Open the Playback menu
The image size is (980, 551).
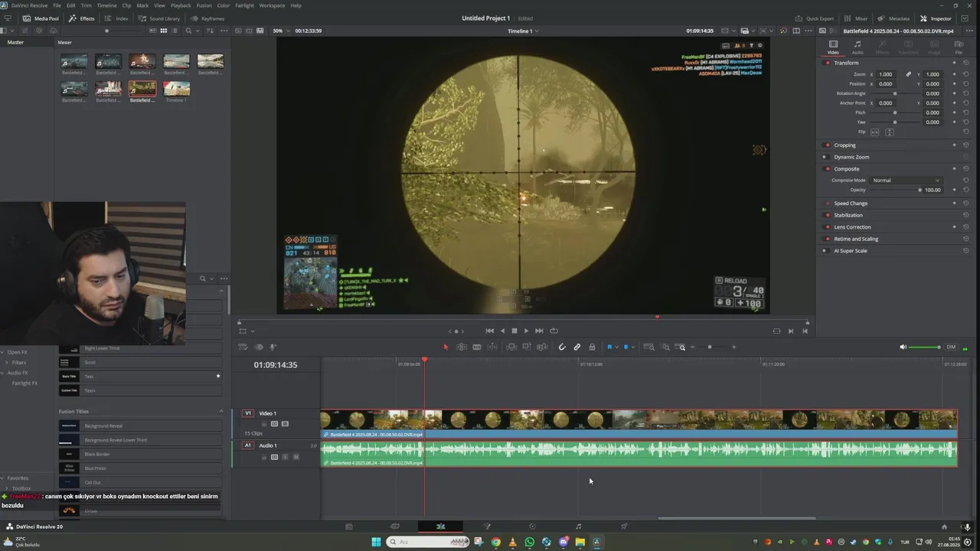[181, 5]
